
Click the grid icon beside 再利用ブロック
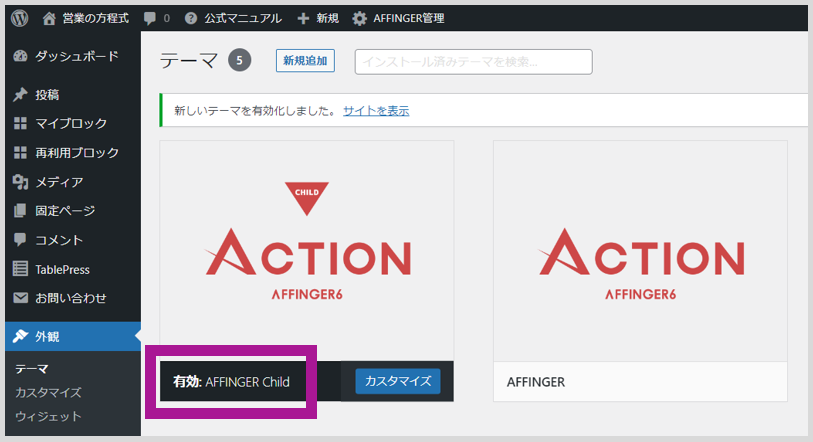(x=20, y=153)
